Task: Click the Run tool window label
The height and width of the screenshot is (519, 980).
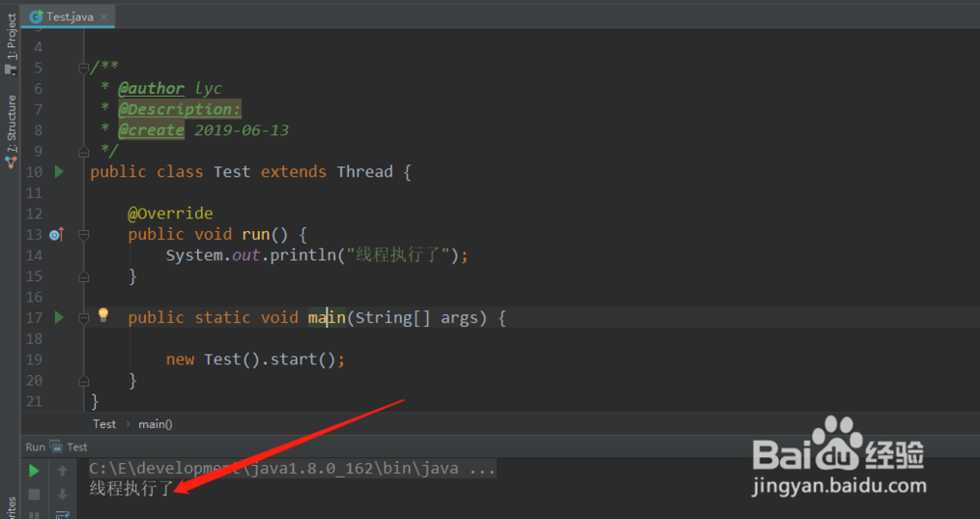Action: tap(35, 447)
